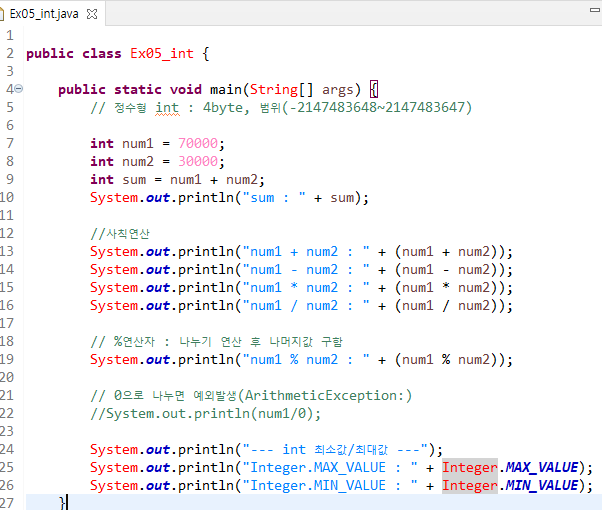Click the commented println(num1/0) line

[x=205, y=414]
